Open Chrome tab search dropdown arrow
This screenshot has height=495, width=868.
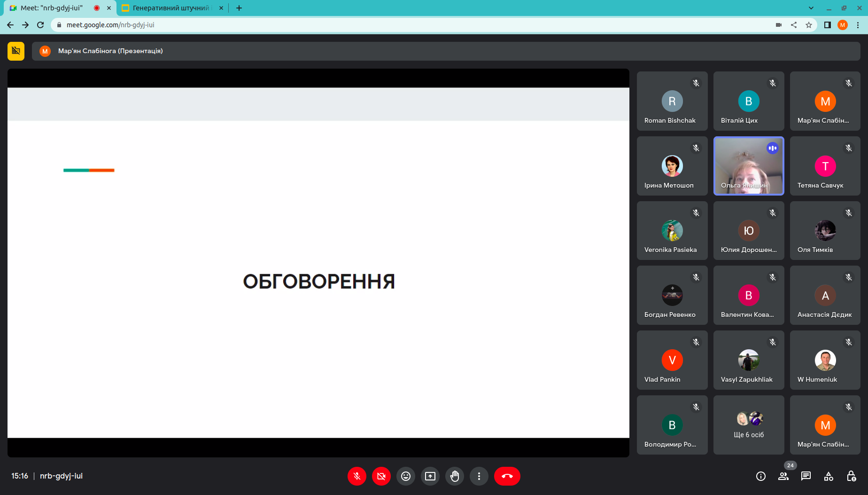pyautogui.click(x=811, y=8)
